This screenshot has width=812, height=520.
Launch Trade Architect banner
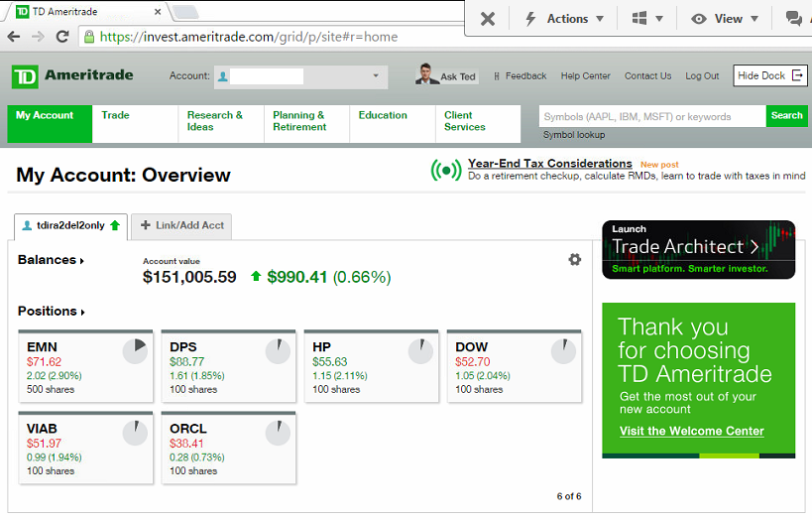pos(699,250)
